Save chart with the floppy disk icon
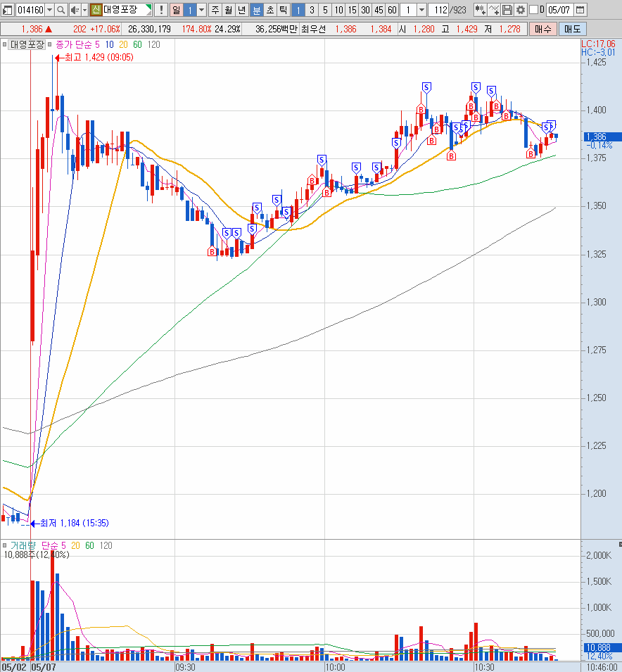Viewport: 622px width, 672px height. click(507, 10)
